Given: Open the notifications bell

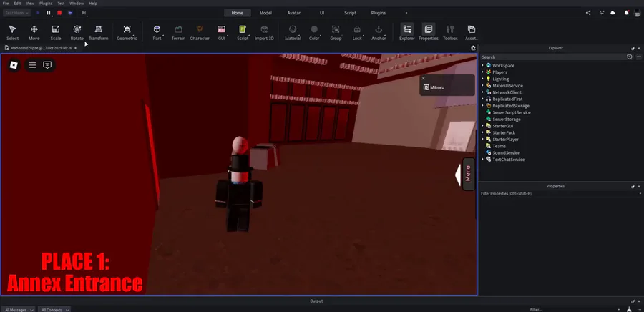Looking at the screenshot, I should 626,13.
